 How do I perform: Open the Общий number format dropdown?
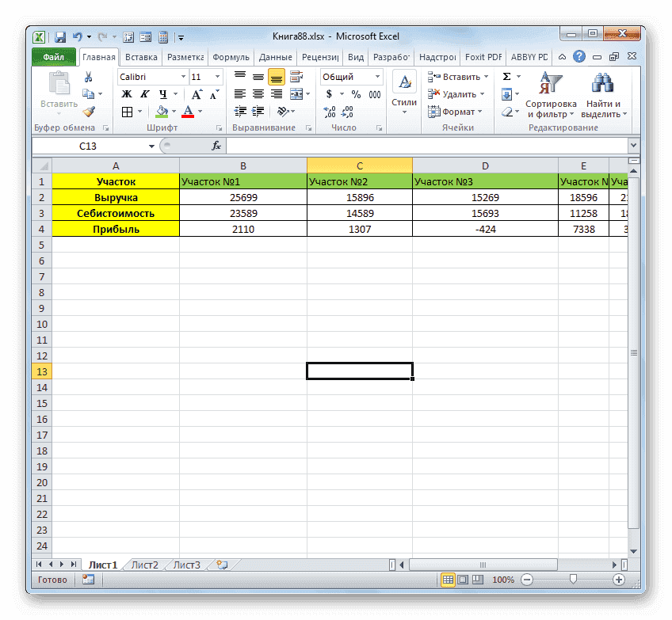pos(375,76)
